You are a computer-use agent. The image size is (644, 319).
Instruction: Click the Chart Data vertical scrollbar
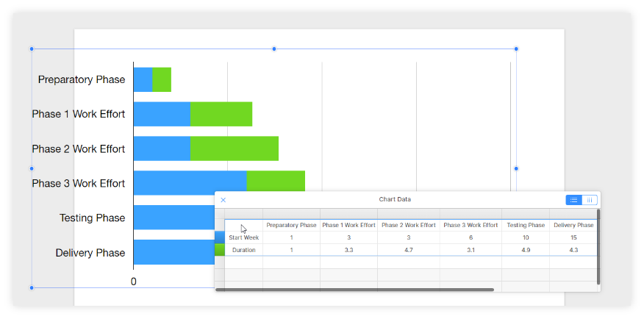[x=598, y=247]
